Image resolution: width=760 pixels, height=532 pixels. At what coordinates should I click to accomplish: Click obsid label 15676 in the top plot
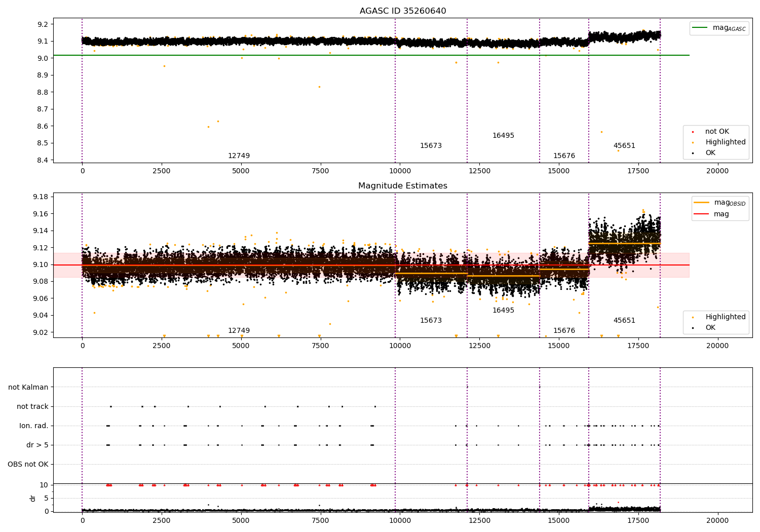tap(564, 156)
